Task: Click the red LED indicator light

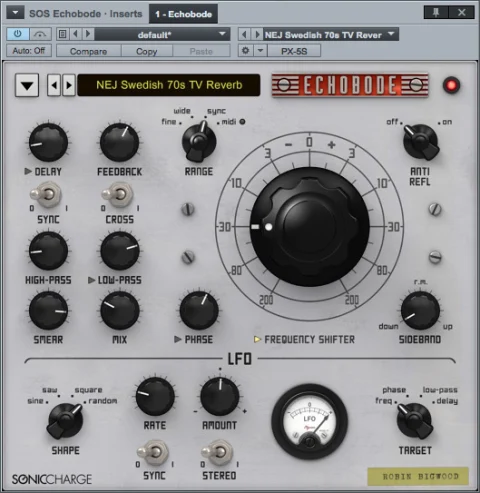Action: 452,85
